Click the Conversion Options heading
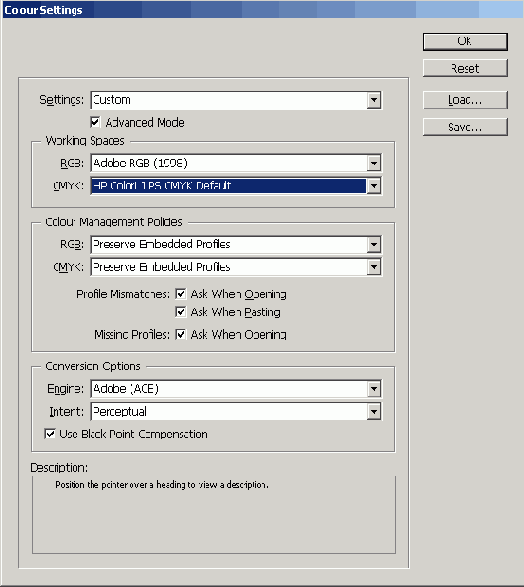 point(93,366)
